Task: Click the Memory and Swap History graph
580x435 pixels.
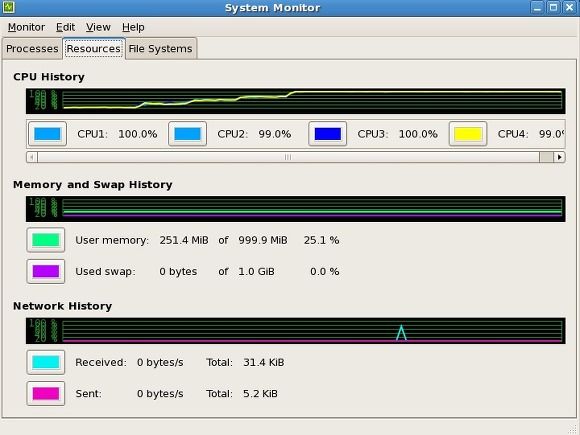Action: (x=296, y=209)
